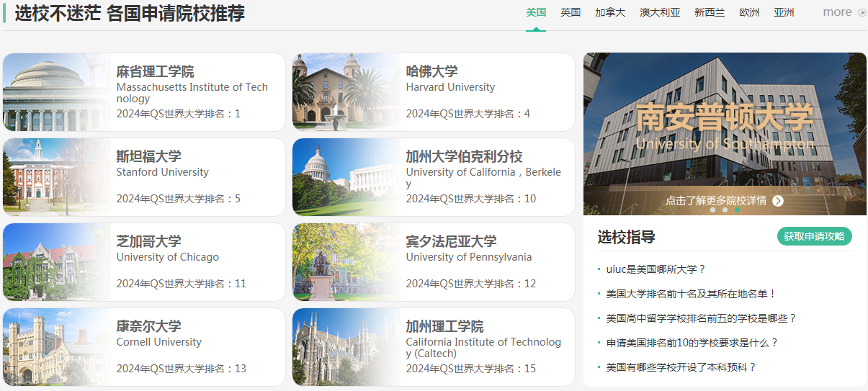
Task: Click the University of Pennsylvania statue thumbnail
Action: click(346, 262)
